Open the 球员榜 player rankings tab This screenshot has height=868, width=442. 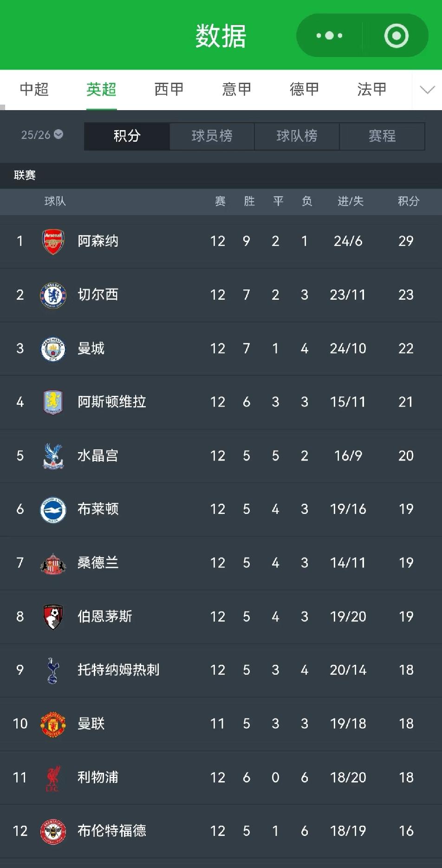(212, 136)
